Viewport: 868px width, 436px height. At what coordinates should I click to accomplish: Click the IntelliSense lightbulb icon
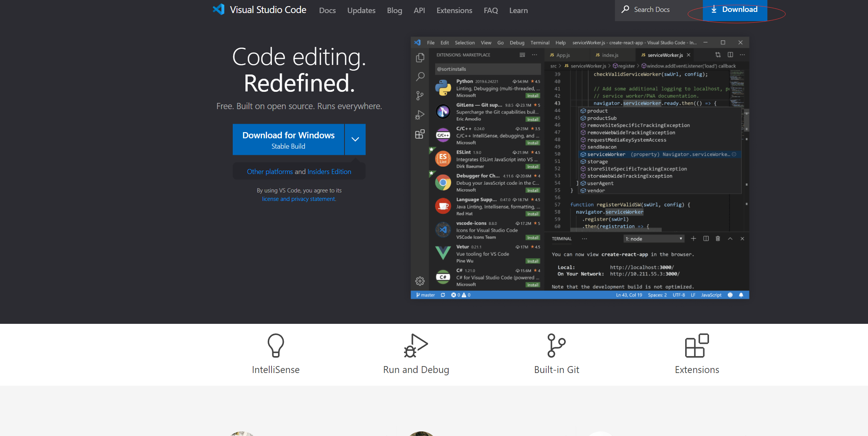[275, 345]
